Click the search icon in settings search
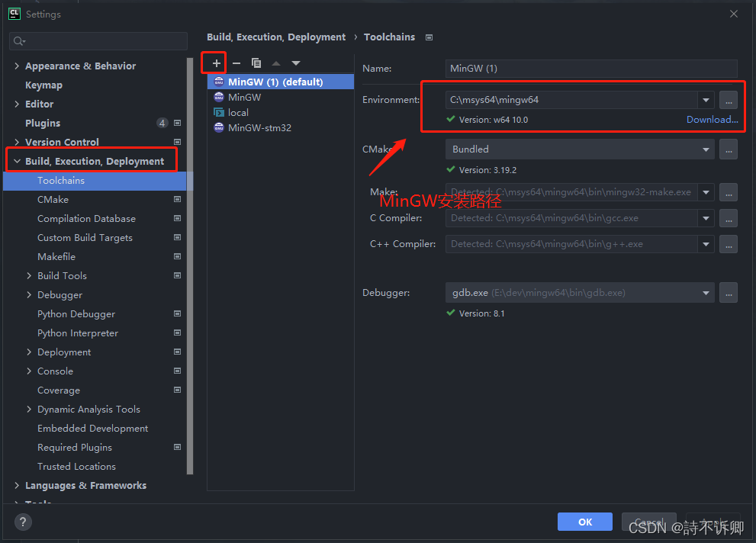The width and height of the screenshot is (756, 543). pyautogui.click(x=19, y=41)
